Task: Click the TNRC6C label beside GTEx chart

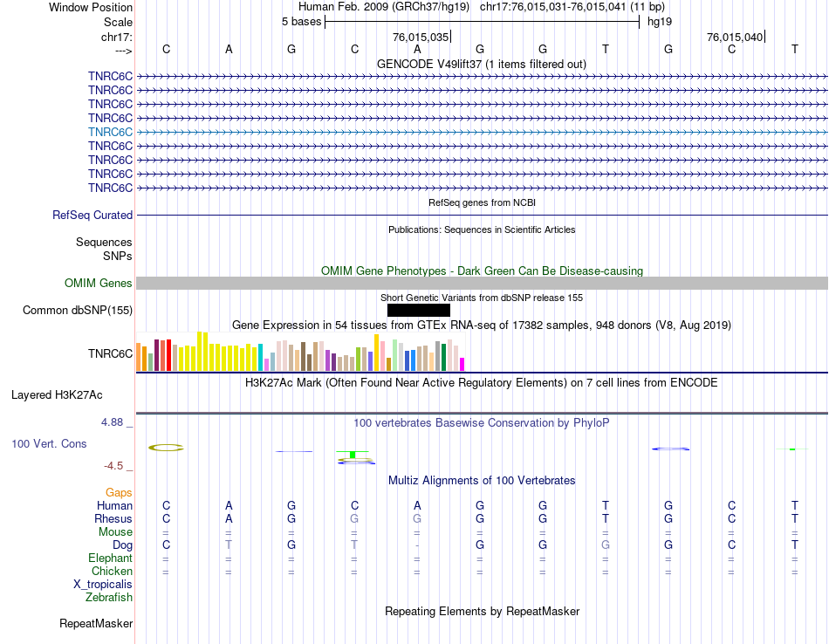Action: point(110,353)
